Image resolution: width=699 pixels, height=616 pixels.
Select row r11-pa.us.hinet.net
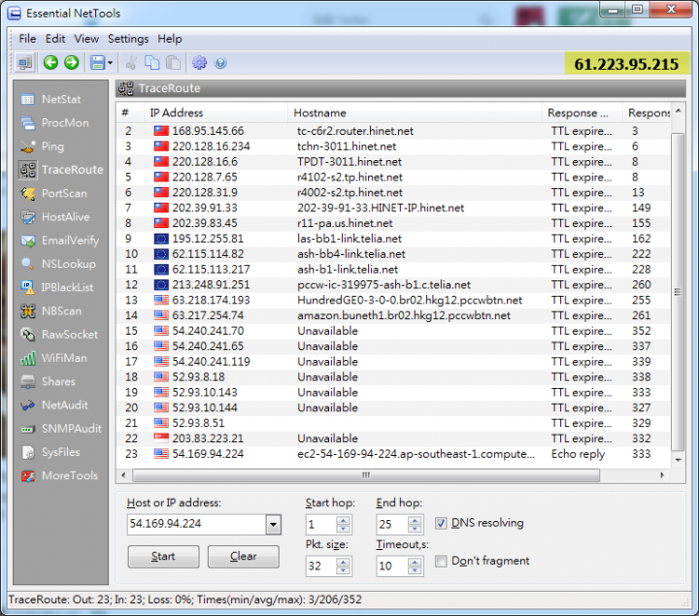(x=393, y=223)
